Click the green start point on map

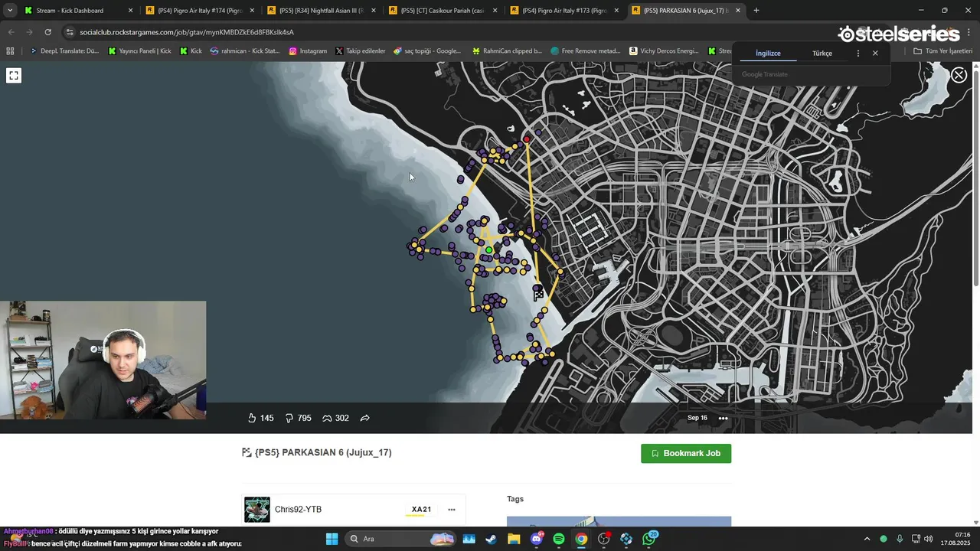tap(488, 250)
